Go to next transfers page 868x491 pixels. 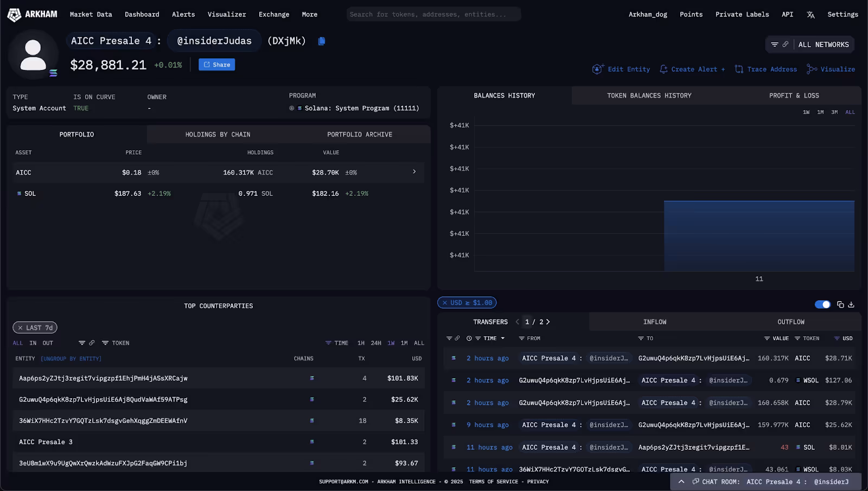(548, 322)
